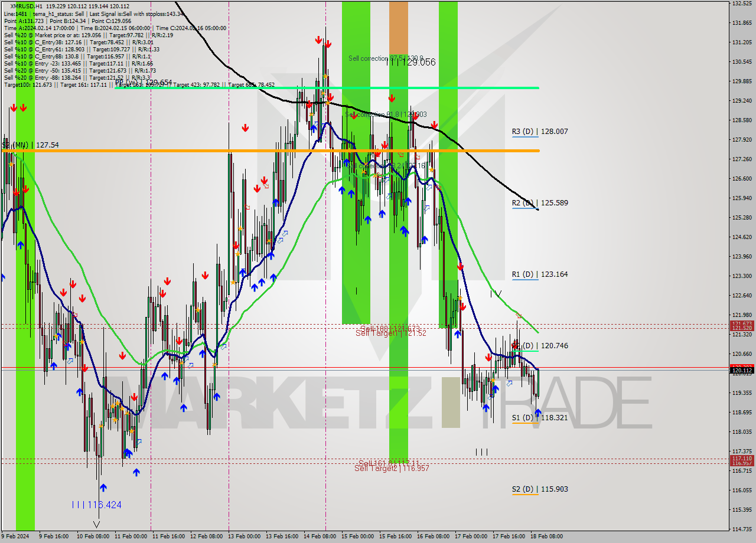Viewport: 756px width, 543px height.
Task: Click the 15 Feb 16:00 time label
Action: [396, 537]
